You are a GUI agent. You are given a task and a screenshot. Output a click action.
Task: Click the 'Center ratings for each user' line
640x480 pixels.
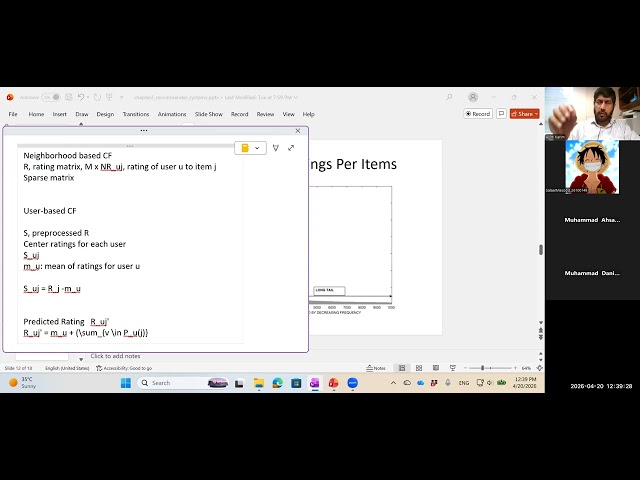[x=74, y=244]
